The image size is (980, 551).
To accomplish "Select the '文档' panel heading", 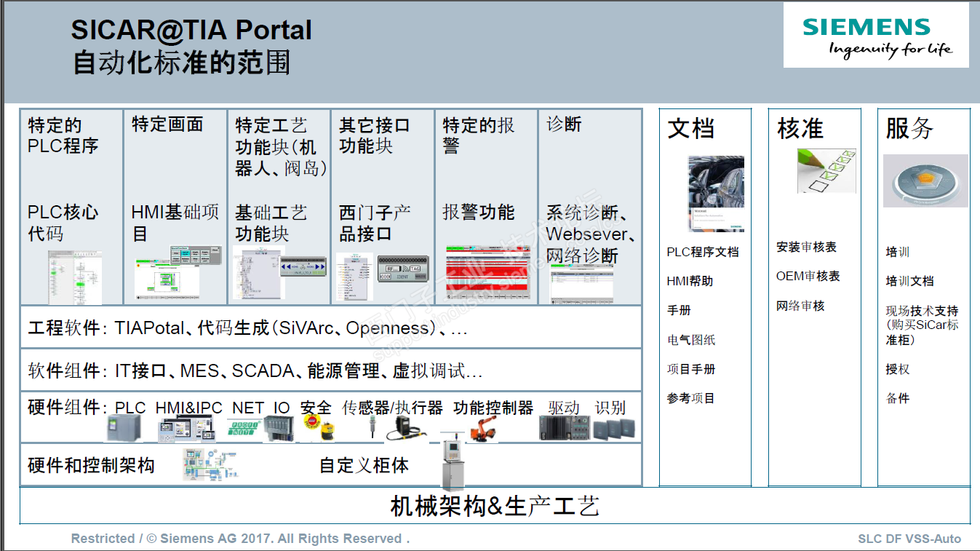I will (x=691, y=129).
